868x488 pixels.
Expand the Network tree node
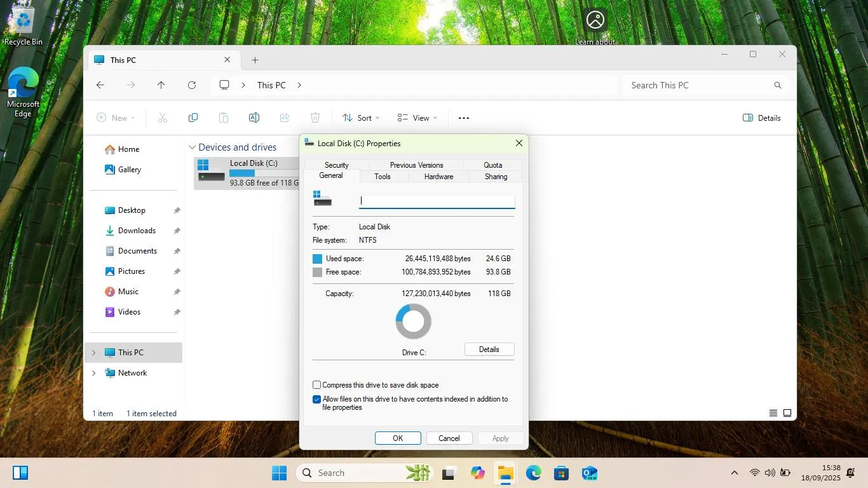[94, 373]
